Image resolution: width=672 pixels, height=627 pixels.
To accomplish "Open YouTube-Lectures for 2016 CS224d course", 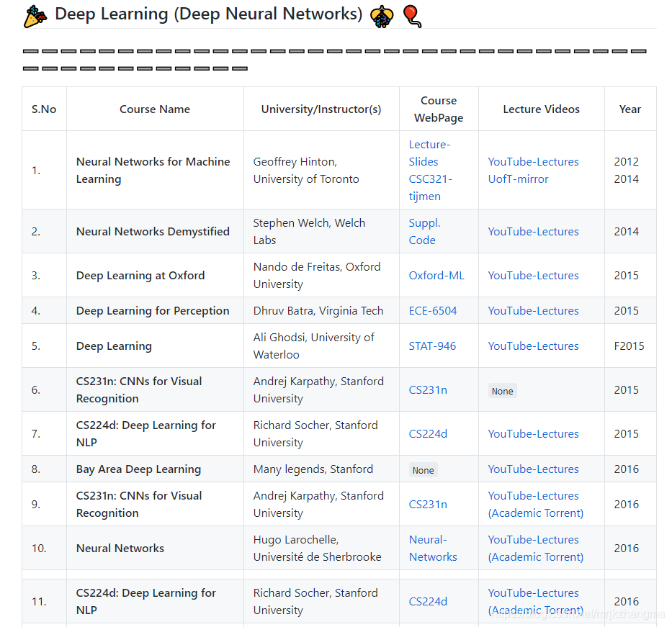I will (533, 593).
